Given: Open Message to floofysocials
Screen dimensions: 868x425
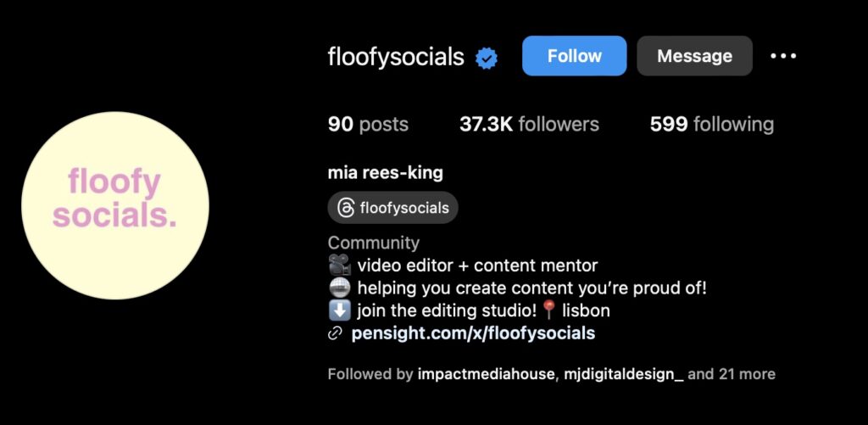Looking at the screenshot, I should 694,55.
